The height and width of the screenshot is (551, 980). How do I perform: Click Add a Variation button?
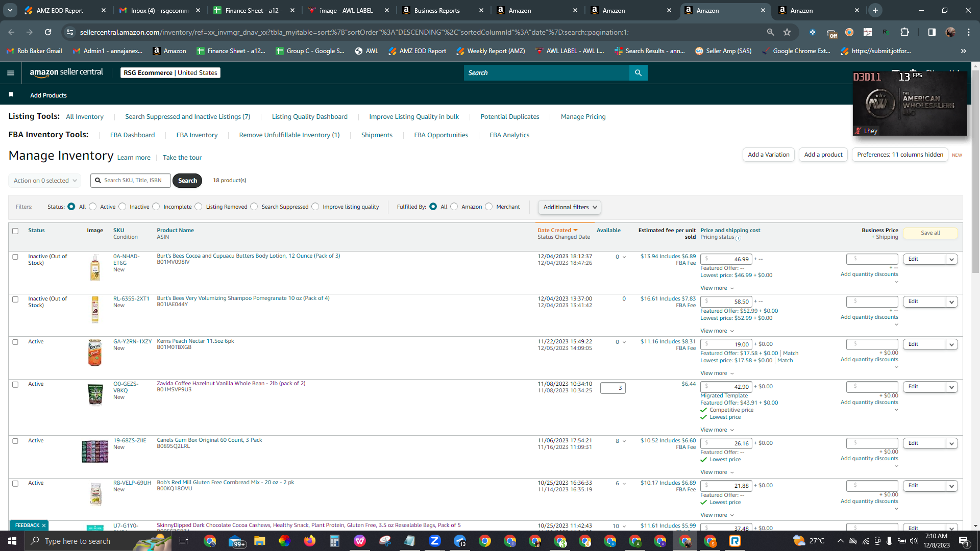point(768,155)
